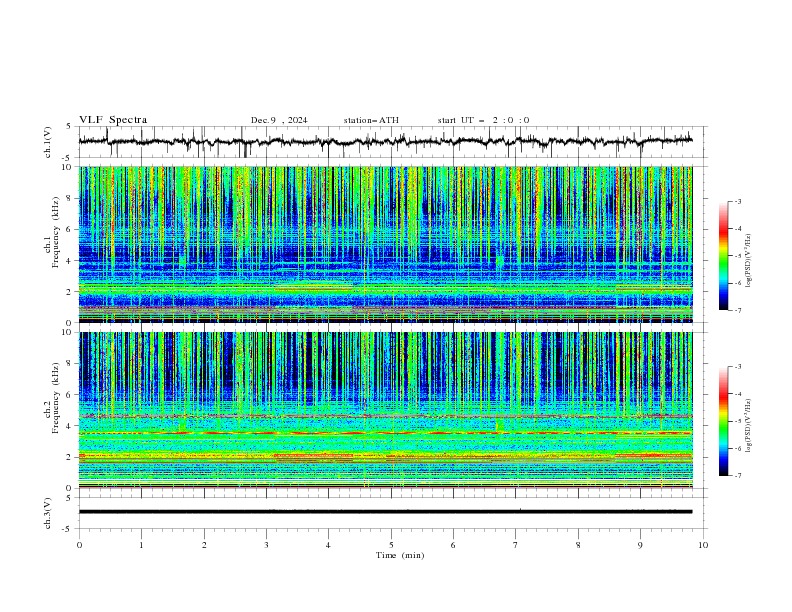Click inside the ch.2 spectrogram panel
The height and width of the screenshot is (612, 792).
coord(385,410)
